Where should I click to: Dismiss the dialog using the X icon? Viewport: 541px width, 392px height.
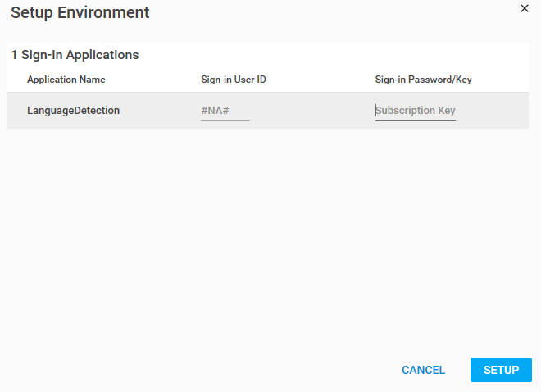coord(525,8)
